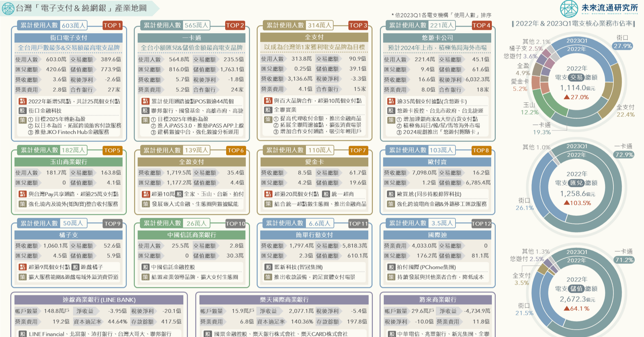The image size is (644, 337).
Task: Click the 一卡通 72.9% chart label
Action: (623, 151)
